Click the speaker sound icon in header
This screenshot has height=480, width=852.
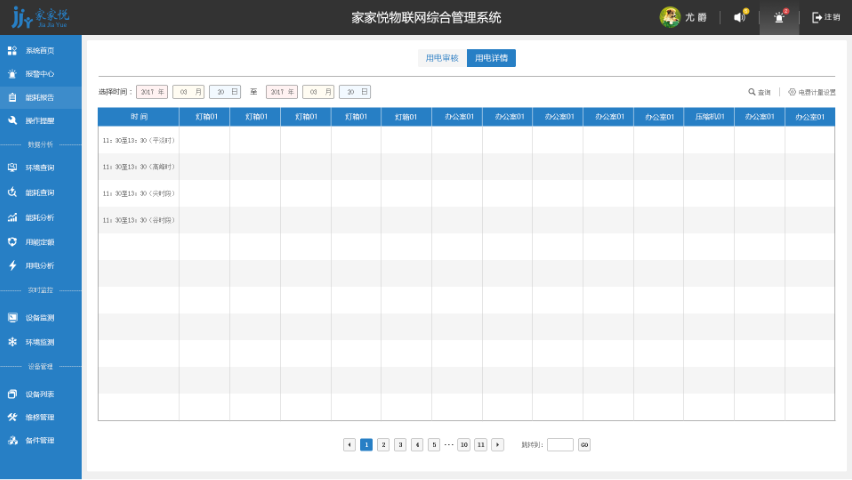[740, 17]
